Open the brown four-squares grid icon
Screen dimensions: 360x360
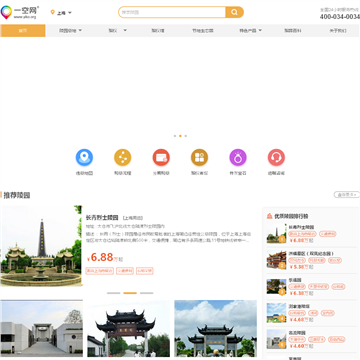199,157
